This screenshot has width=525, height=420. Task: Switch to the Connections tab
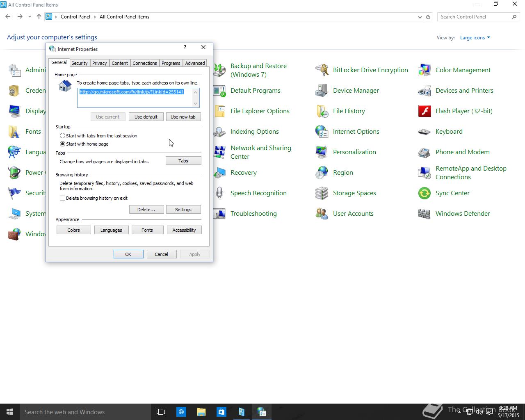point(145,63)
